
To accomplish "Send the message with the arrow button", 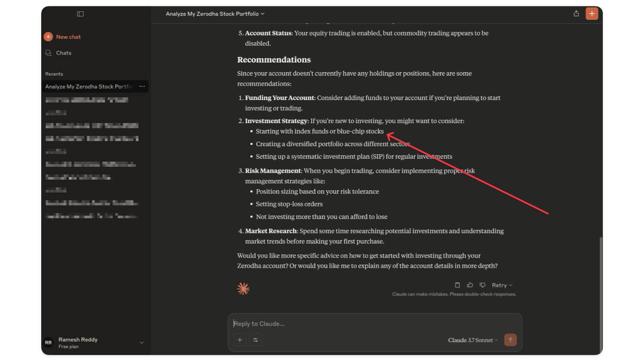I will 510,340.
